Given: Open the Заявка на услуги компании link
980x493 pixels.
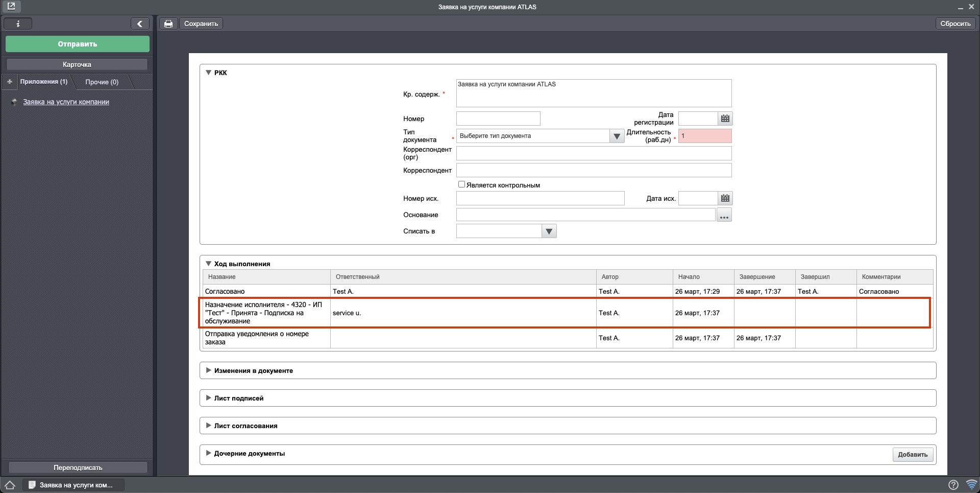Looking at the screenshot, I should [66, 102].
